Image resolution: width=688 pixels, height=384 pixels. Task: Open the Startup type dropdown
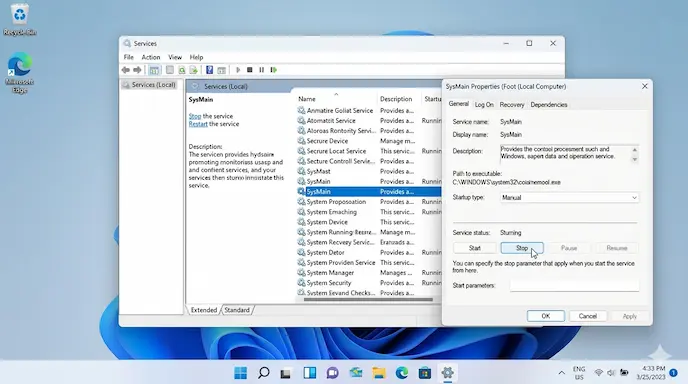[569, 197]
